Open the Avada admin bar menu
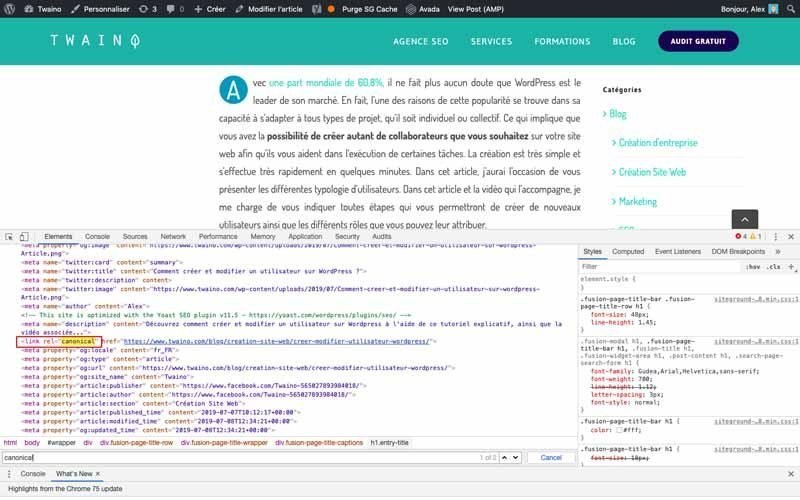 [x=423, y=9]
